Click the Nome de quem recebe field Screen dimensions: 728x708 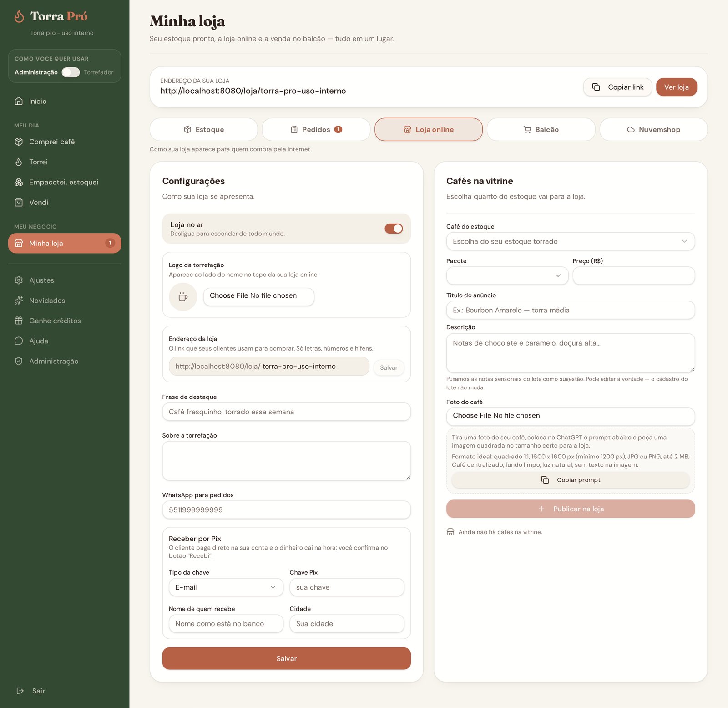click(x=226, y=624)
